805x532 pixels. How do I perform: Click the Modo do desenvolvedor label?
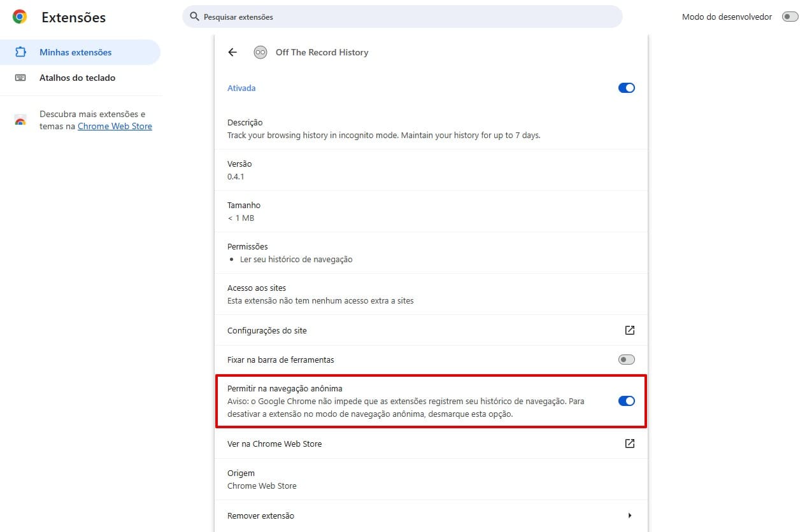coord(727,17)
